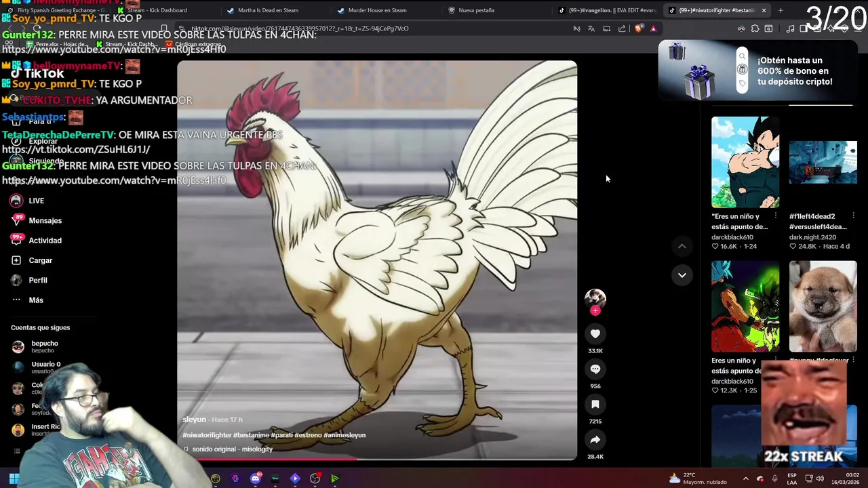Click the browser address bar URL
Viewport: 868px width, 488px height.
pyautogui.click(x=300, y=28)
